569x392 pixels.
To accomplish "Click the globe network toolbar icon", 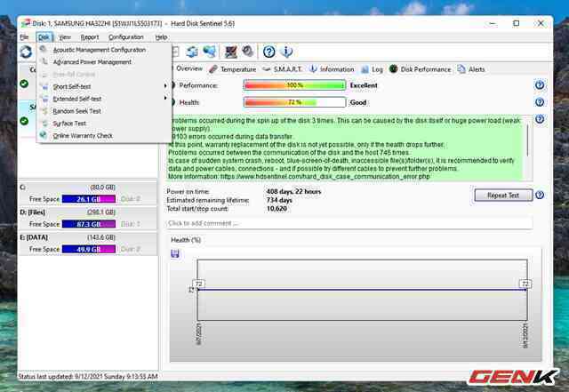I will tap(210, 52).
